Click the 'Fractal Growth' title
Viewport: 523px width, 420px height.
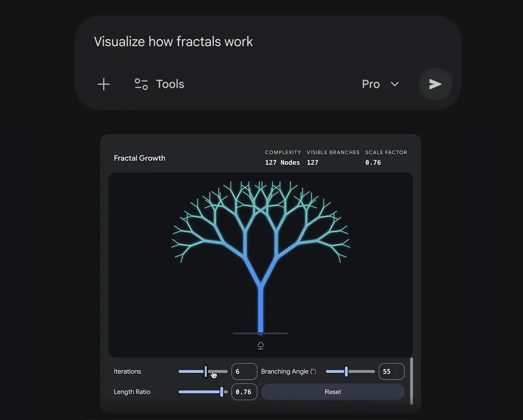(139, 158)
